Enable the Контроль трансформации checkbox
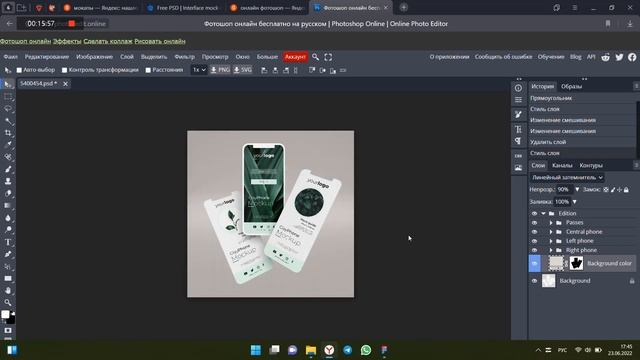Viewport: 640px width, 360px height. [x=64, y=70]
